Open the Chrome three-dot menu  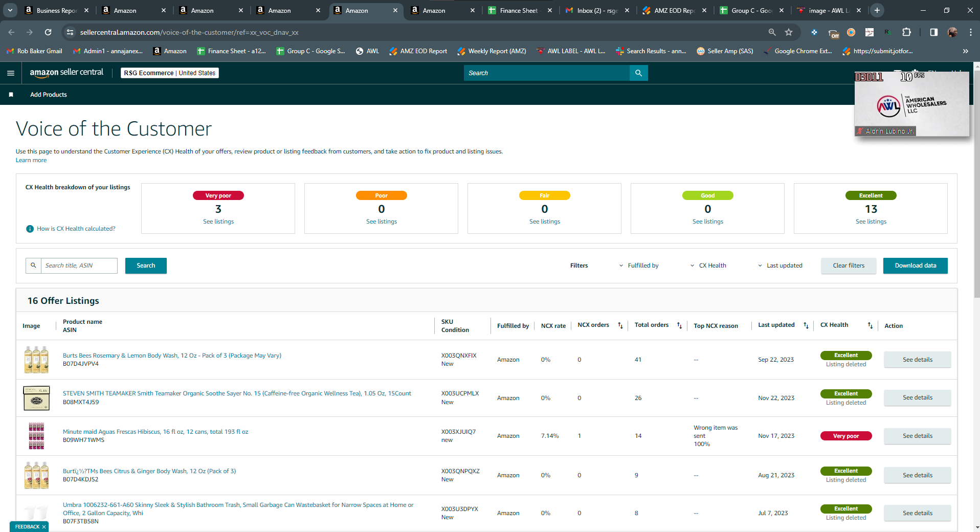971,32
